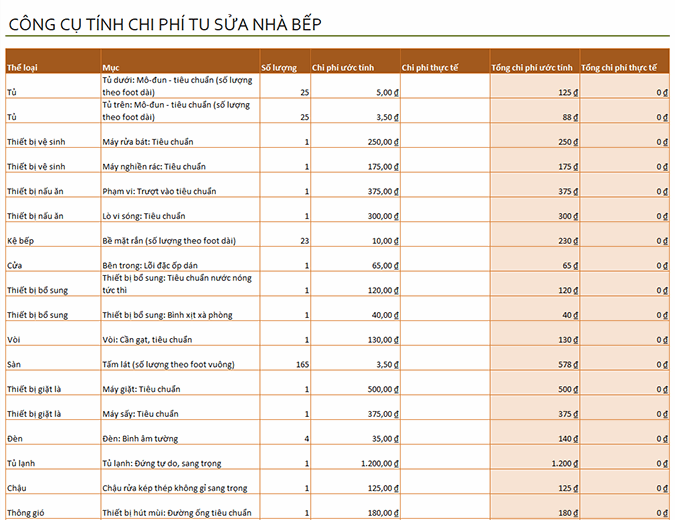Click the 'Tổng chi phí thực tế' header

point(624,67)
